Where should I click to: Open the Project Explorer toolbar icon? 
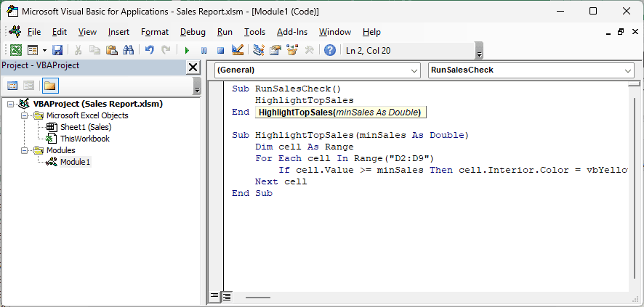pos(258,50)
